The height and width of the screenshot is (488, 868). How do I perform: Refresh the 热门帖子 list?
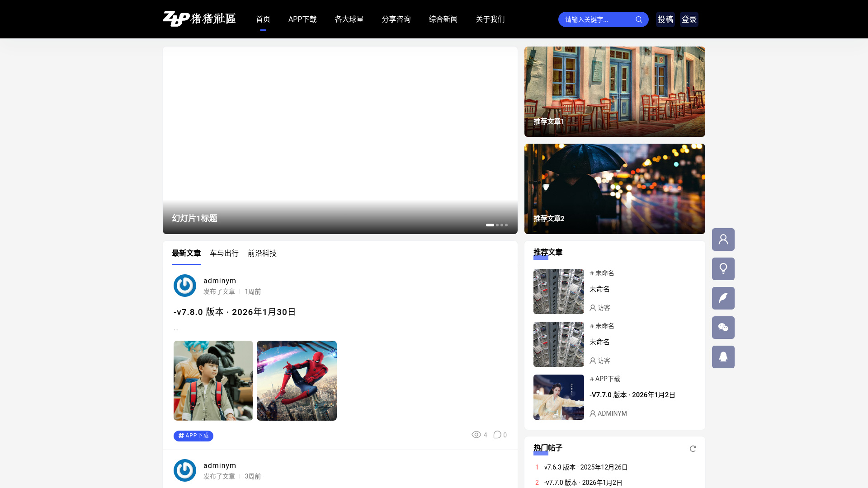tap(693, 449)
